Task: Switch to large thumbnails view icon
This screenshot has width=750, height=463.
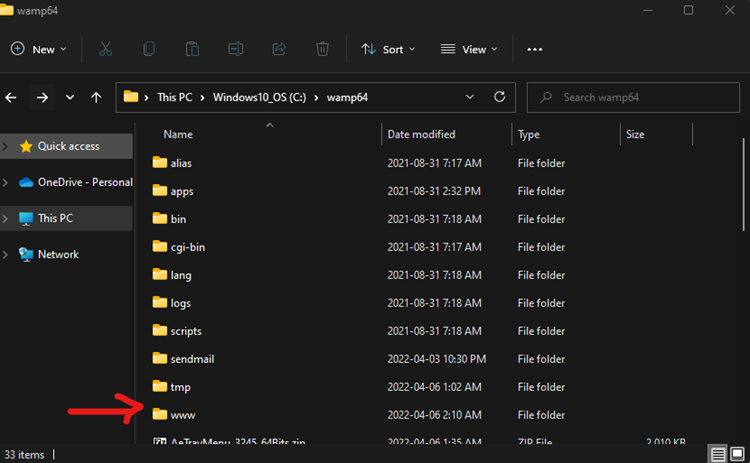Action: [x=738, y=453]
